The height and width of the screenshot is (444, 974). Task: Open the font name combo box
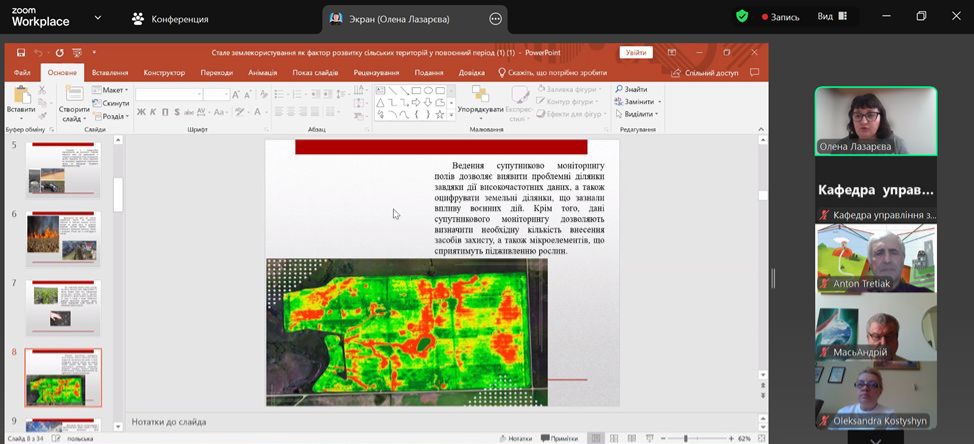coord(169,94)
